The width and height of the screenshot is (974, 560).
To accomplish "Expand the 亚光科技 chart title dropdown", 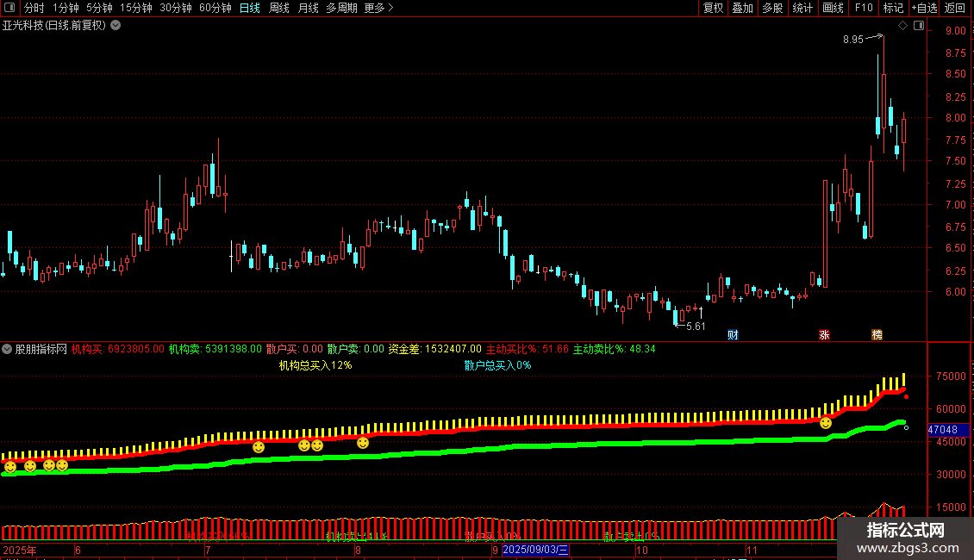I will click(116, 25).
